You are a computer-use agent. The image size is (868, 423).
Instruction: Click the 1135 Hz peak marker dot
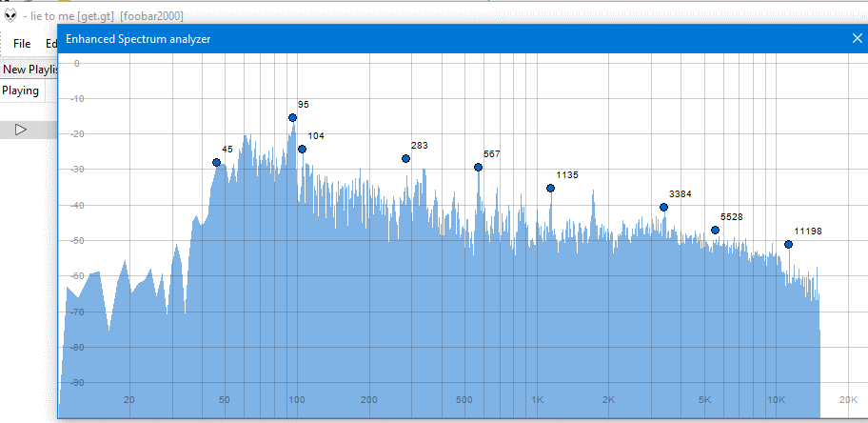[x=551, y=189]
